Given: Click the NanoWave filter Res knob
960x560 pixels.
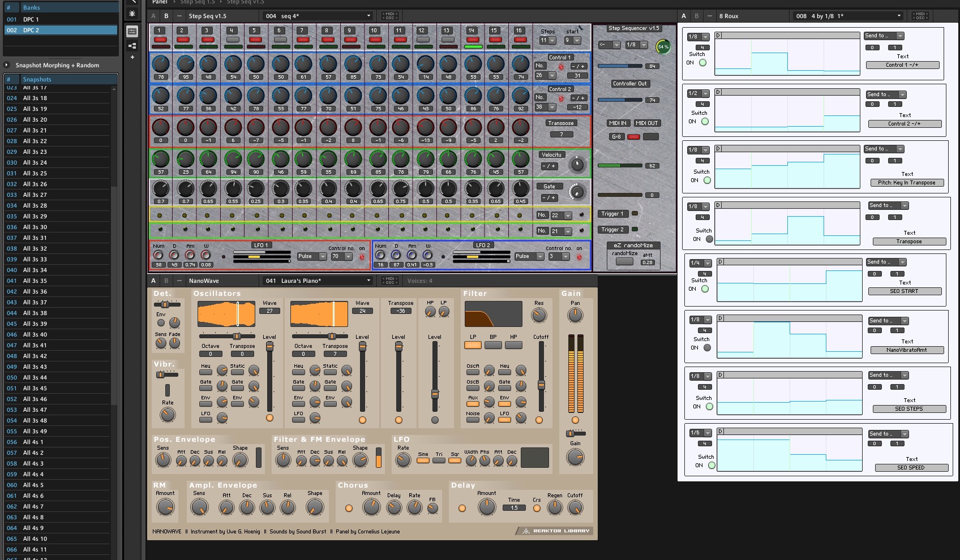Looking at the screenshot, I should click(x=539, y=316).
